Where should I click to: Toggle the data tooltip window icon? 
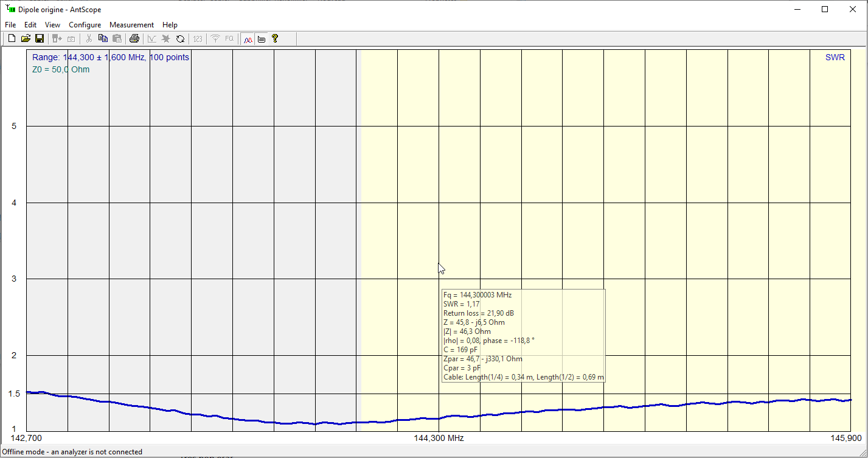pos(262,39)
